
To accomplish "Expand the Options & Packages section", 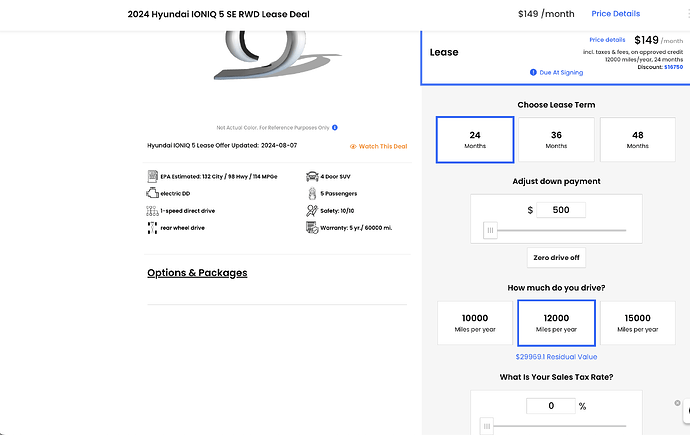I will pos(197,273).
